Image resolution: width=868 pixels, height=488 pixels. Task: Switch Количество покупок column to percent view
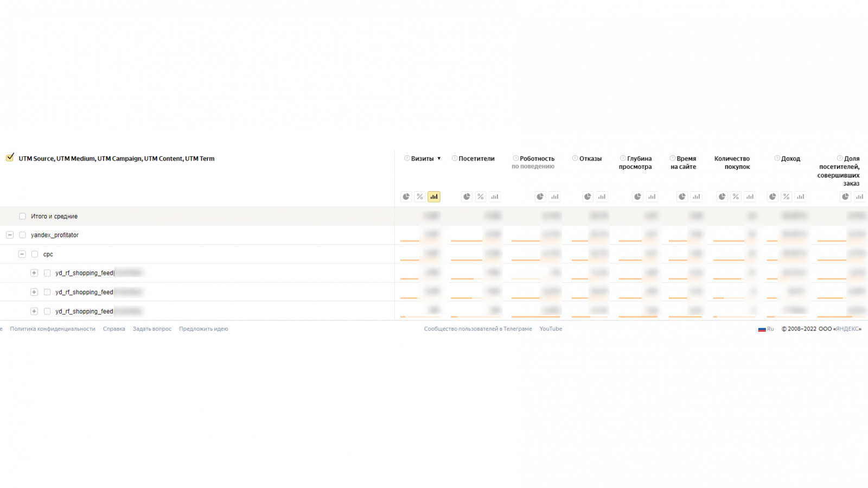click(736, 197)
